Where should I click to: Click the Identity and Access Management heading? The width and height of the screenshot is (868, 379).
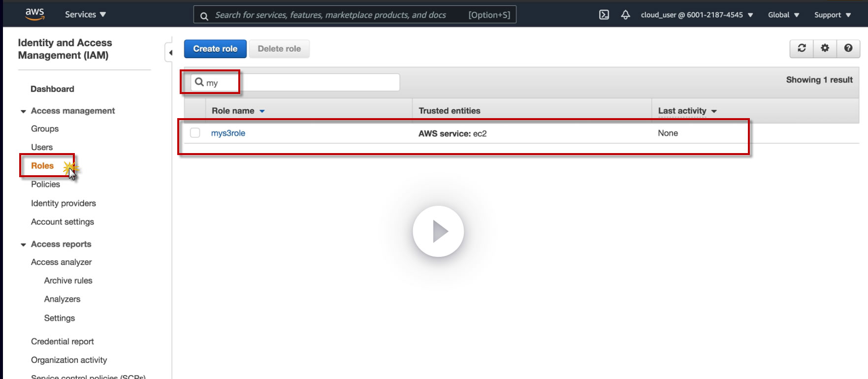click(x=65, y=49)
